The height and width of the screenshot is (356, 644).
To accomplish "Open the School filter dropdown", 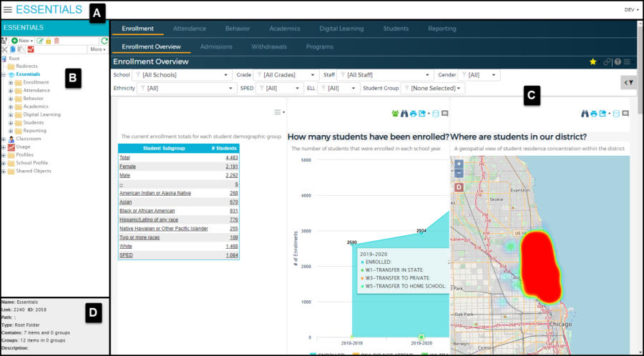I will click(x=182, y=75).
